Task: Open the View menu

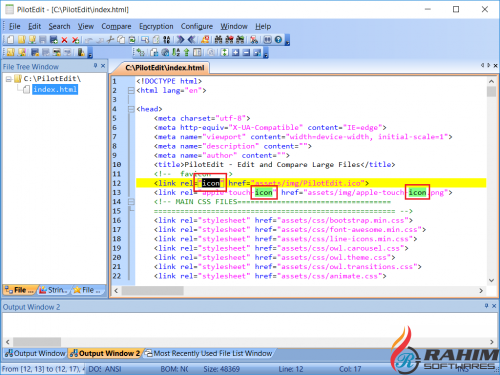Action: pos(86,26)
